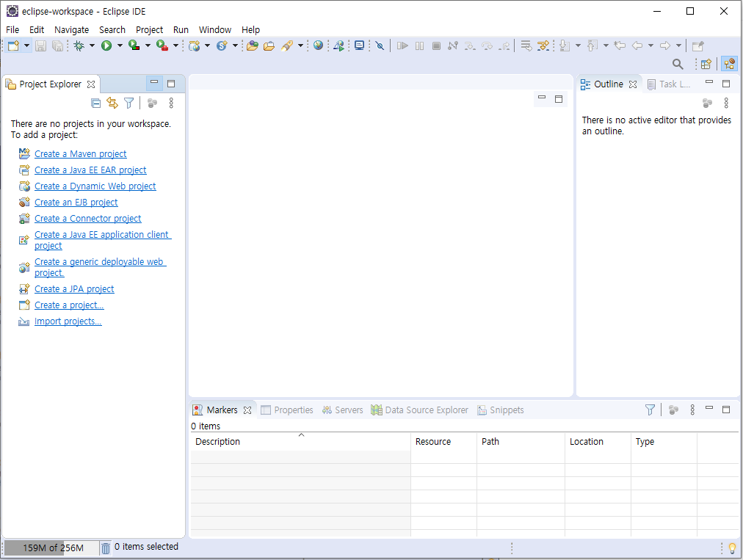Viewport: 743px width, 560px height.
Task: Click the Pin Editor toolbar icon
Action: [698, 46]
